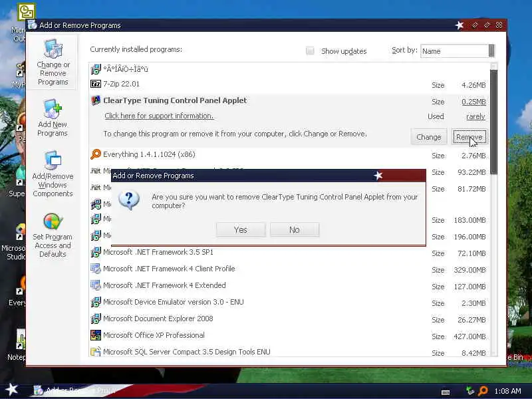Click 'Microsoft .NET Framework 4 Client Profile' text
Image resolution: width=532 pixels, height=399 pixels.
169,269
